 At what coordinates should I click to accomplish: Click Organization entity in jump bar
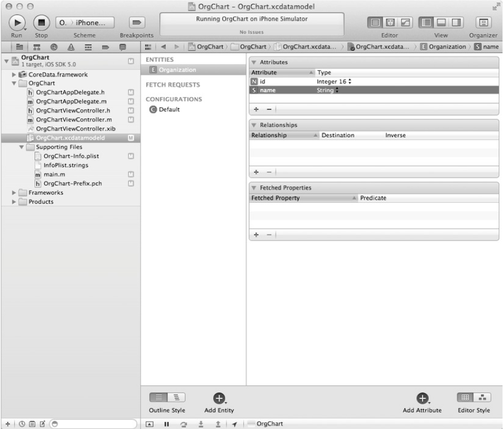click(443, 47)
